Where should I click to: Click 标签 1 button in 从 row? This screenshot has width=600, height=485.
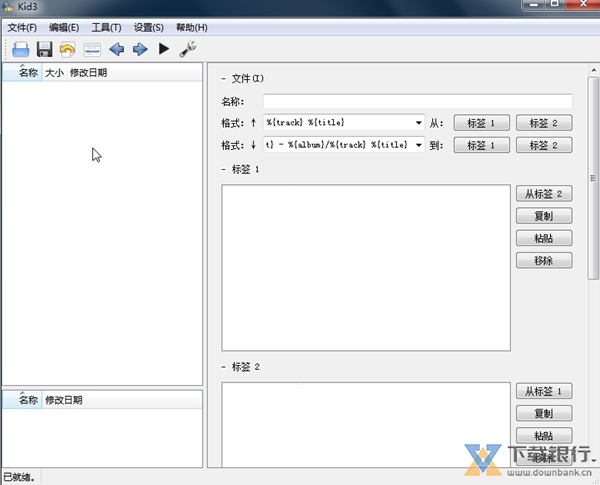[x=482, y=123]
